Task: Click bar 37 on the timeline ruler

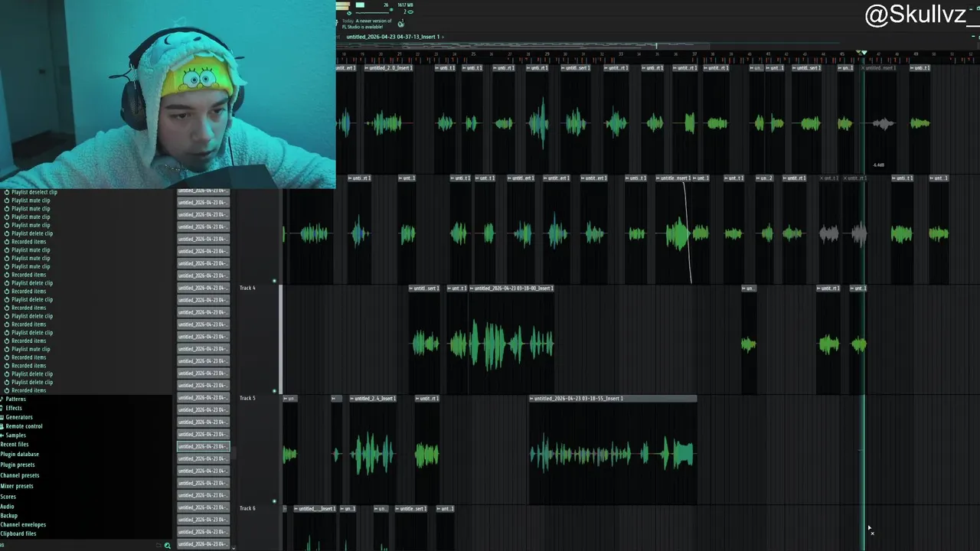Action: 695,54
